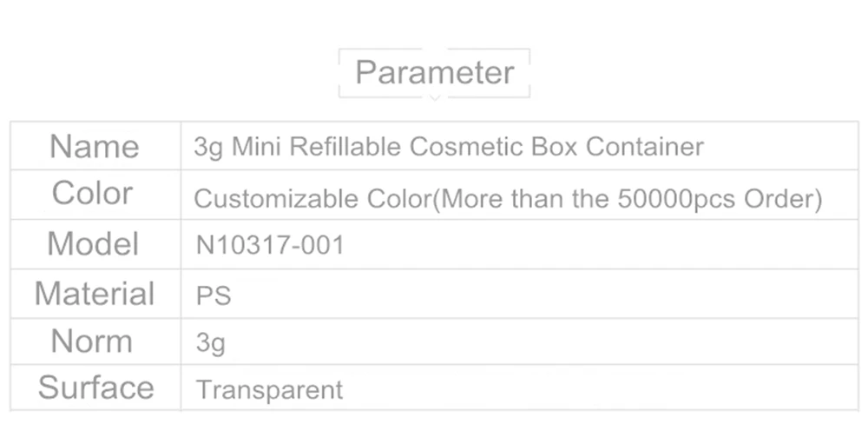Image resolution: width=868 pixels, height=431 pixels.
Task: Click the word Mini in product name
Action: [x=256, y=147]
